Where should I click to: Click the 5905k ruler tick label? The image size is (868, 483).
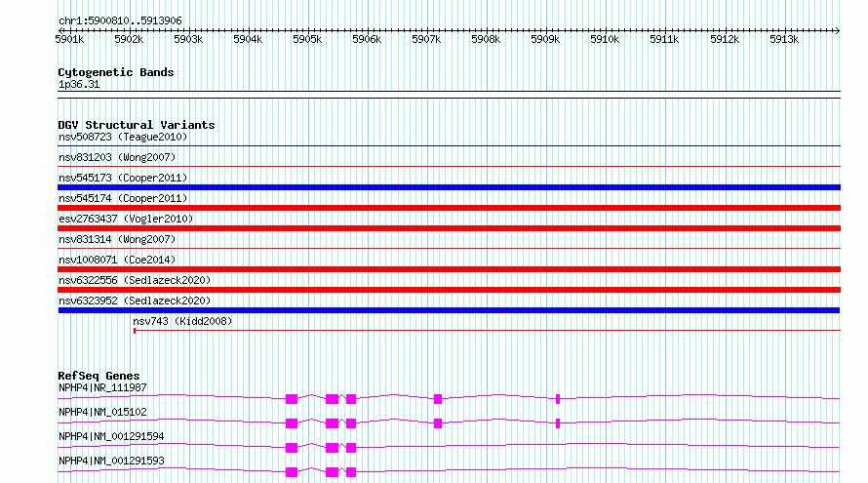[307, 39]
